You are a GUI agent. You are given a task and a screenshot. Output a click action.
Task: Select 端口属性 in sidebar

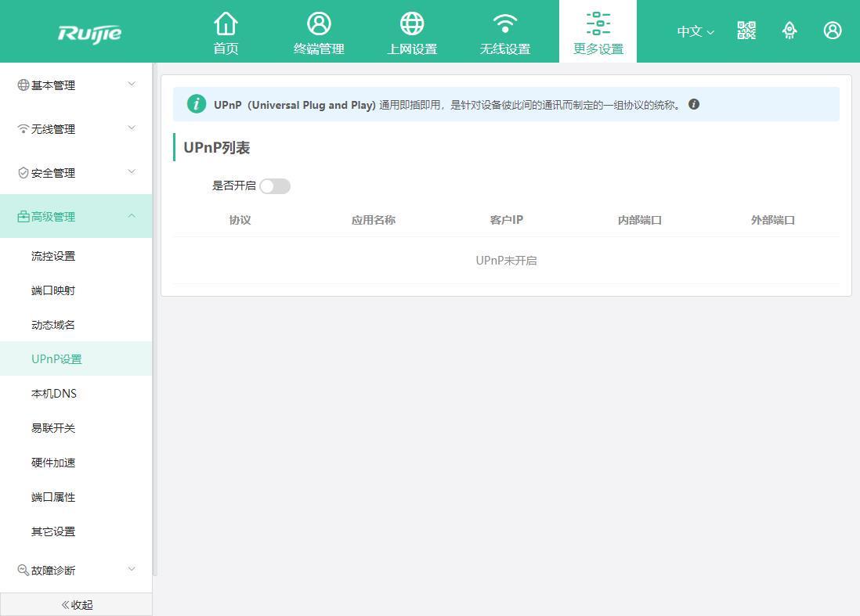click(76, 497)
